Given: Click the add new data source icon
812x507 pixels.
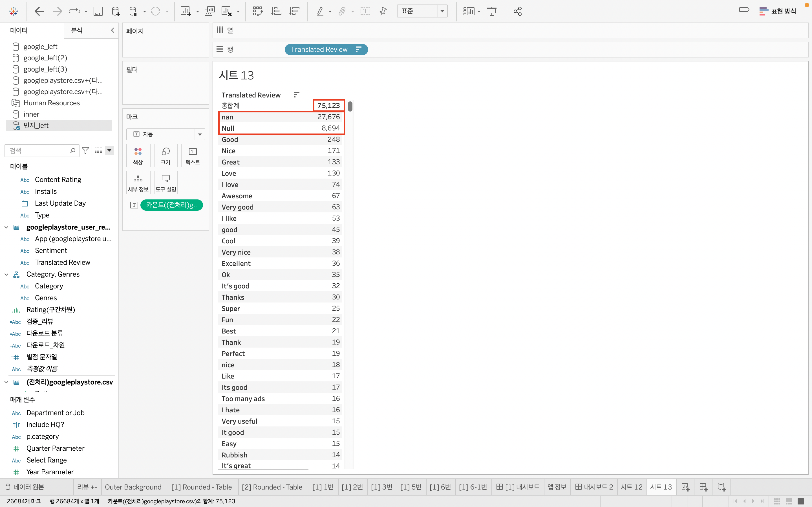Looking at the screenshot, I should [116, 11].
